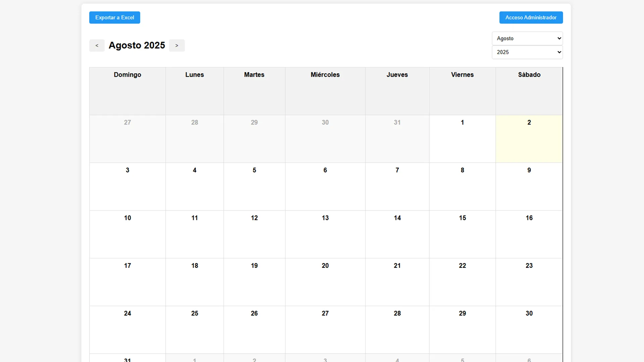Go to previous month arrow

coord(97,46)
